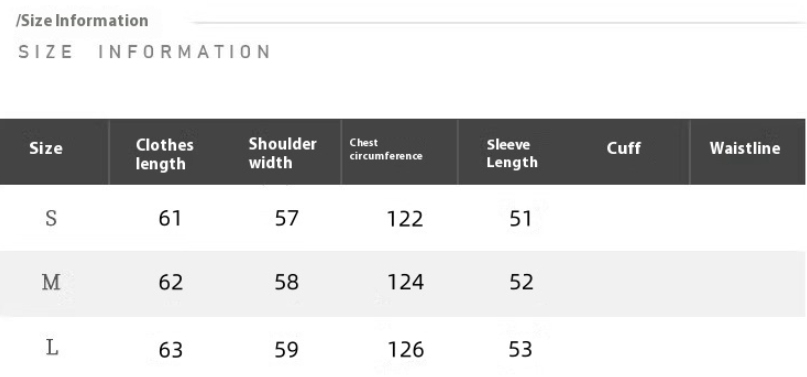Click the /Size Information heading text
This screenshot has height=377, width=807.
tap(82, 21)
